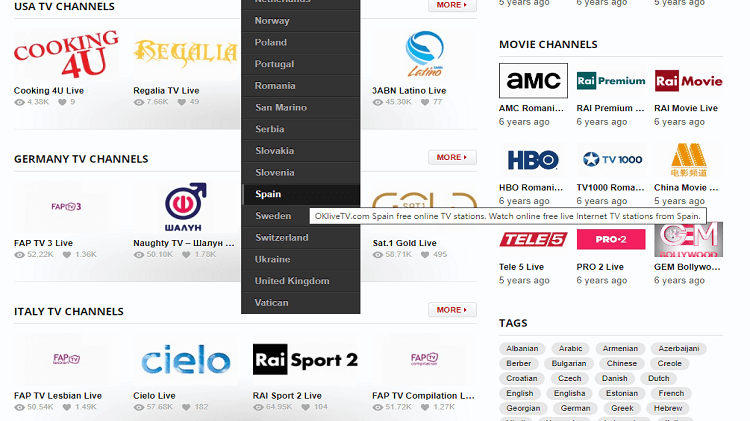Open the 3ABN Latino logo thumbnail
Viewport: 750px width, 421px height.
pyautogui.click(x=424, y=55)
